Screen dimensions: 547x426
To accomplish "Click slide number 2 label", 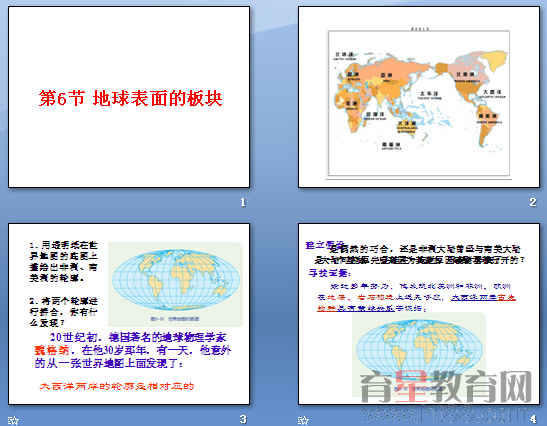I will click(532, 202).
